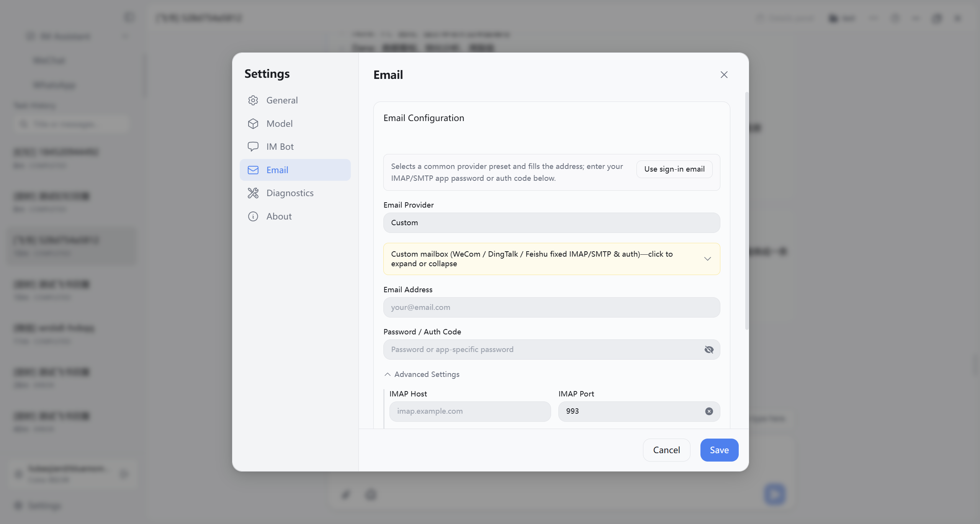
Task: Click the IM Bot chat bubble icon
Action: 253,147
